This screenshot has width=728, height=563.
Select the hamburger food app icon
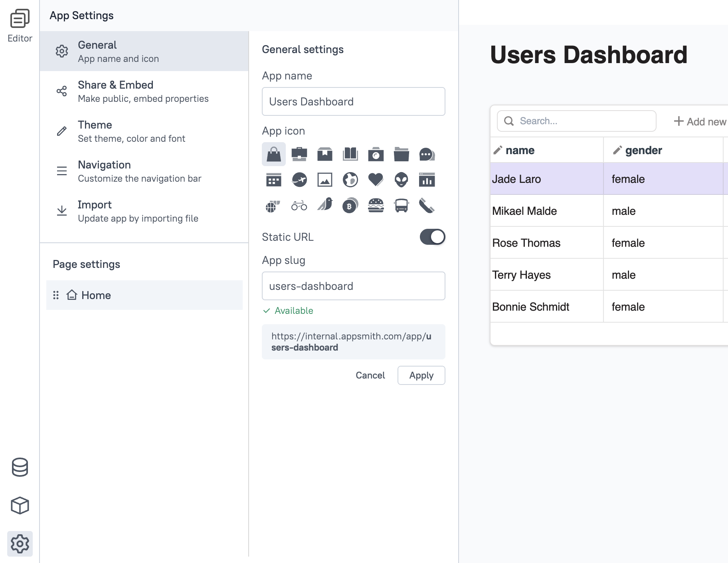tap(376, 205)
